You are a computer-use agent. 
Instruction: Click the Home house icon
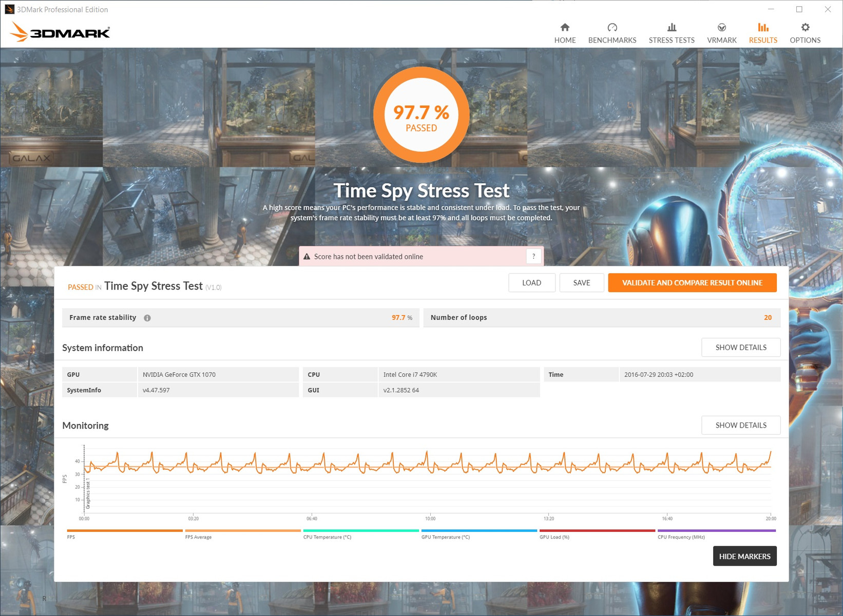[x=565, y=27]
